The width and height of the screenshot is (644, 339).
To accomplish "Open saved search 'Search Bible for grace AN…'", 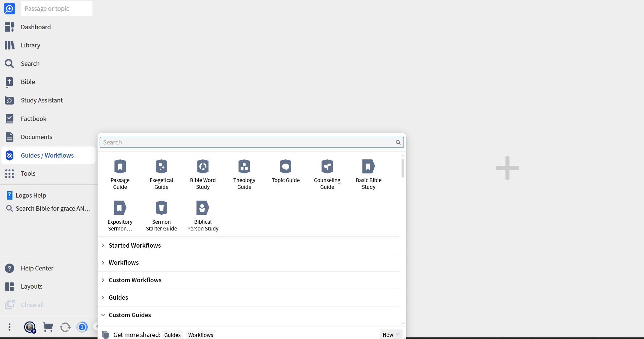I will coord(49,208).
